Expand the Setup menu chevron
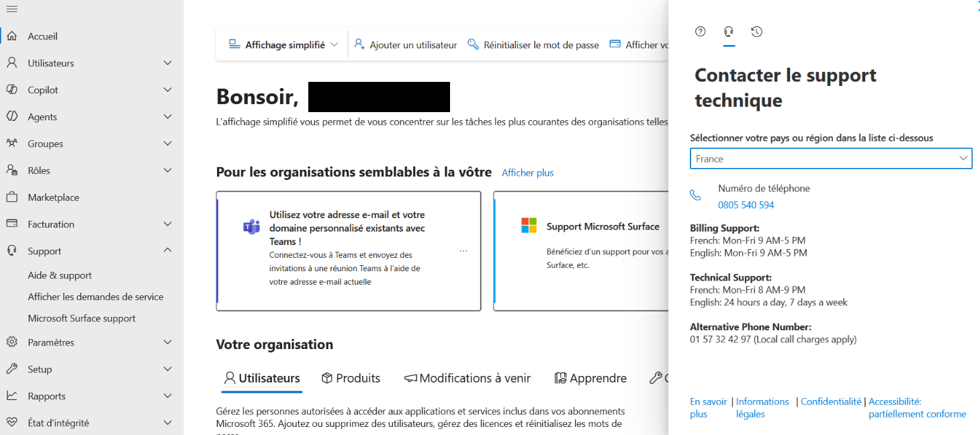This screenshot has height=435, width=980. (x=168, y=369)
